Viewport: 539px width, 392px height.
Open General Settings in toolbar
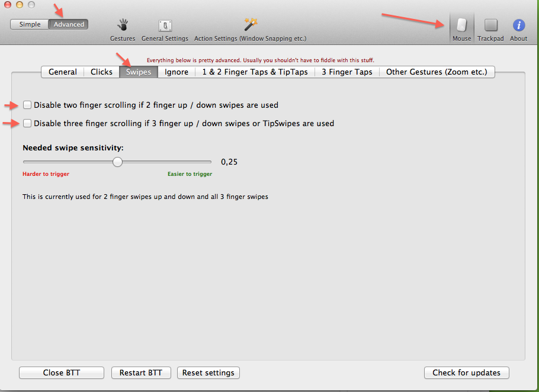tap(165, 30)
